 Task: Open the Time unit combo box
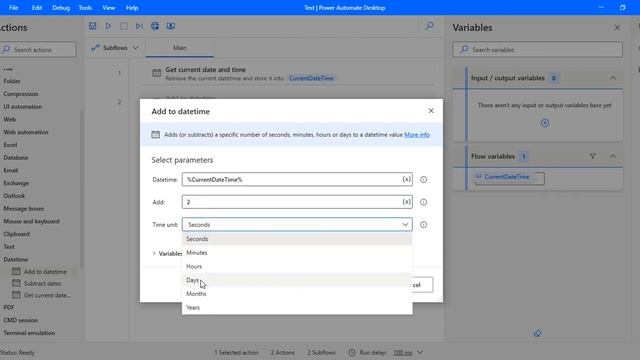pyautogui.click(x=297, y=224)
